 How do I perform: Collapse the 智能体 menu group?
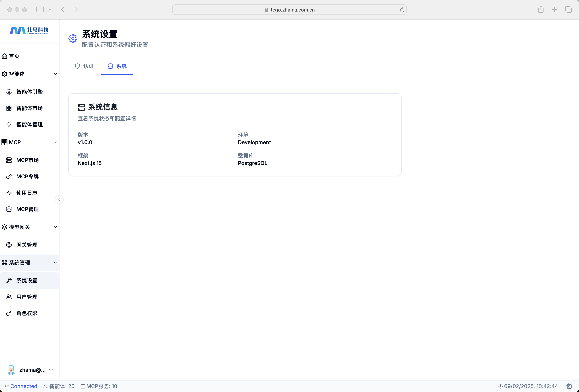(x=55, y=74)
